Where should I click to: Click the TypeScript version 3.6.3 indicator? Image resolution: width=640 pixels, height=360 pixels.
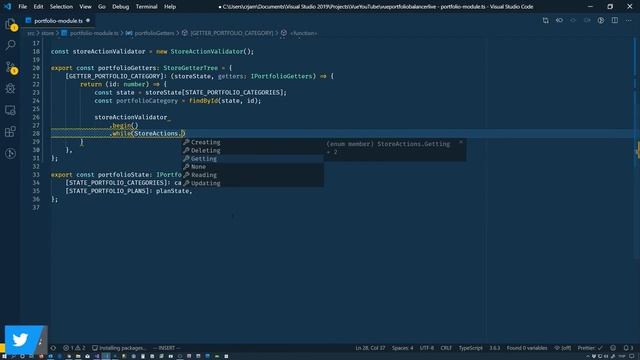coord(495,348)
